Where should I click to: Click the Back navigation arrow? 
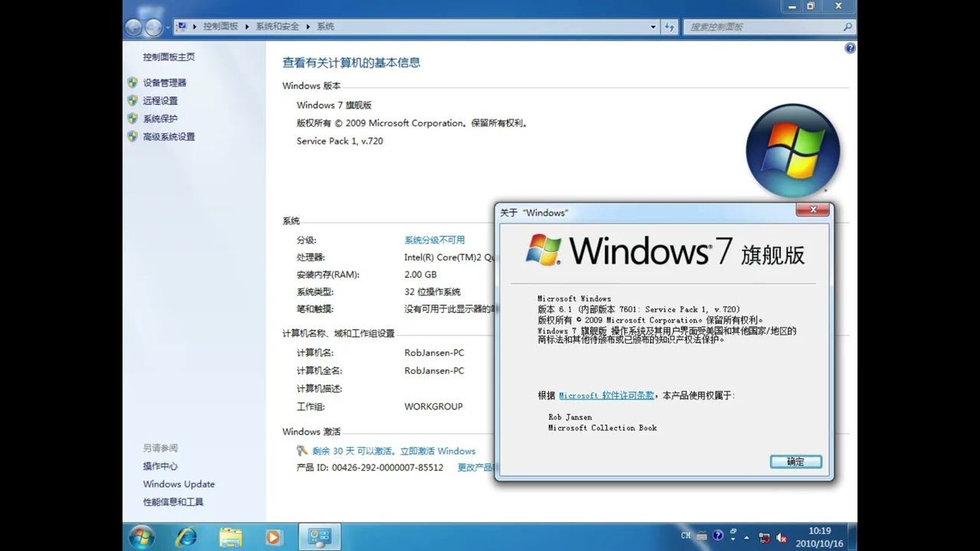(133, 27)
